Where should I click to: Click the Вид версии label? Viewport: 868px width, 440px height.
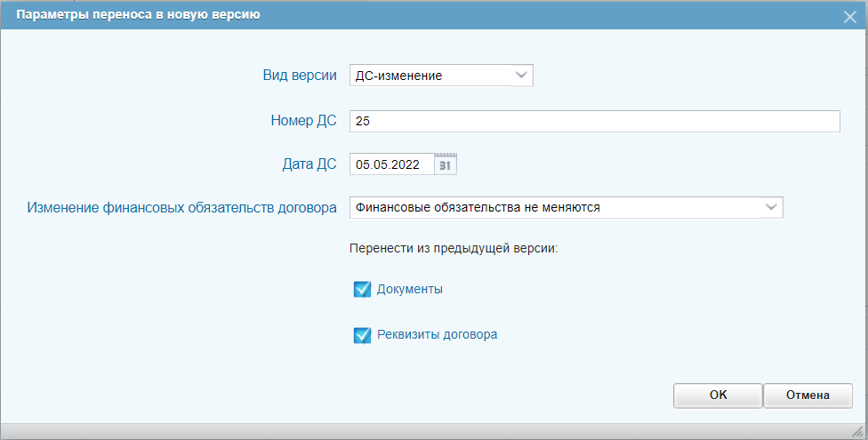tap(300, 76)
